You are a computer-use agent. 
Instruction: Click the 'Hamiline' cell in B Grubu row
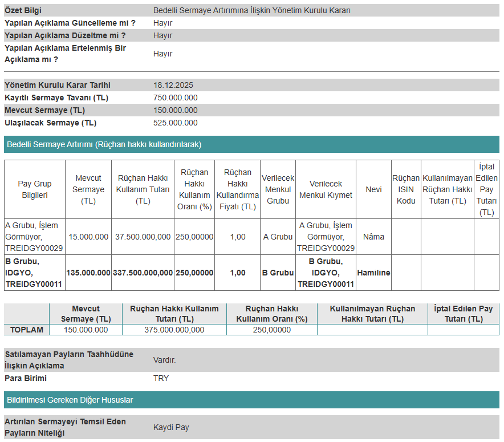pyautogui.click(x=373, y=273)
